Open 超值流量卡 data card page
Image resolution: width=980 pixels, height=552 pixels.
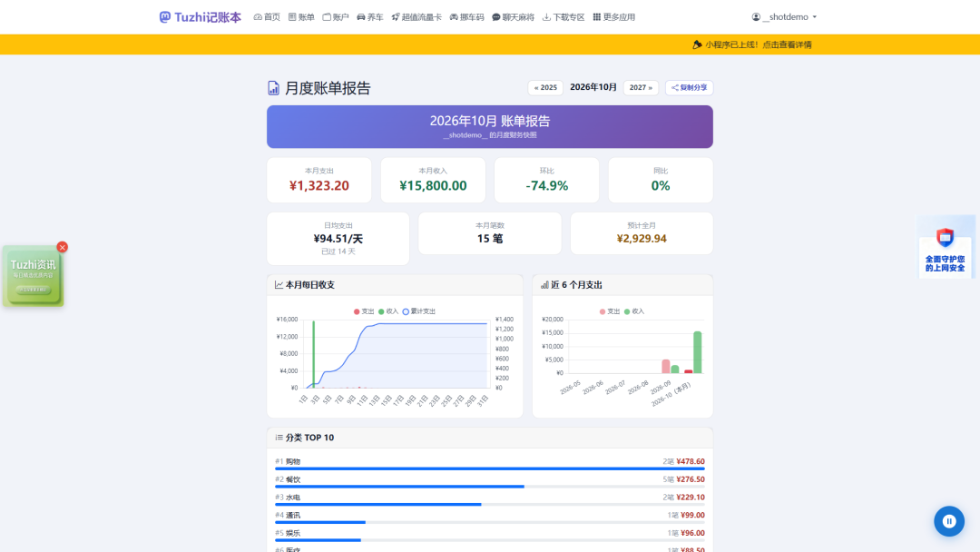click(416, 17)
